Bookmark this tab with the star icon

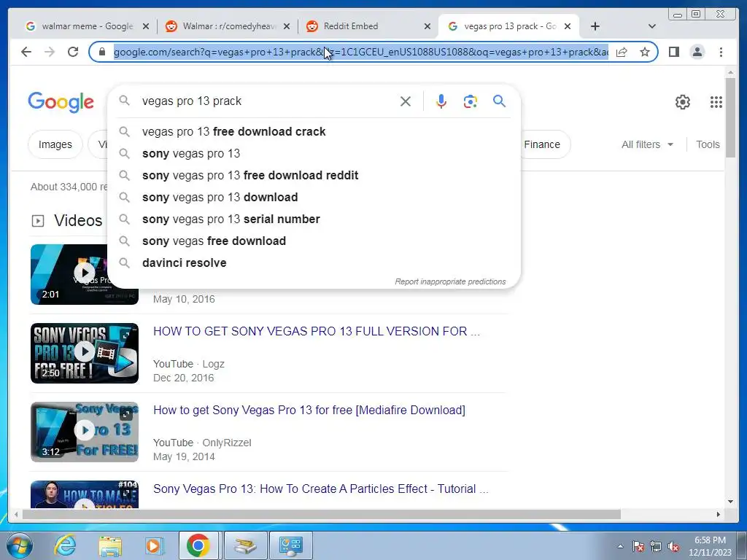[645, 52]
